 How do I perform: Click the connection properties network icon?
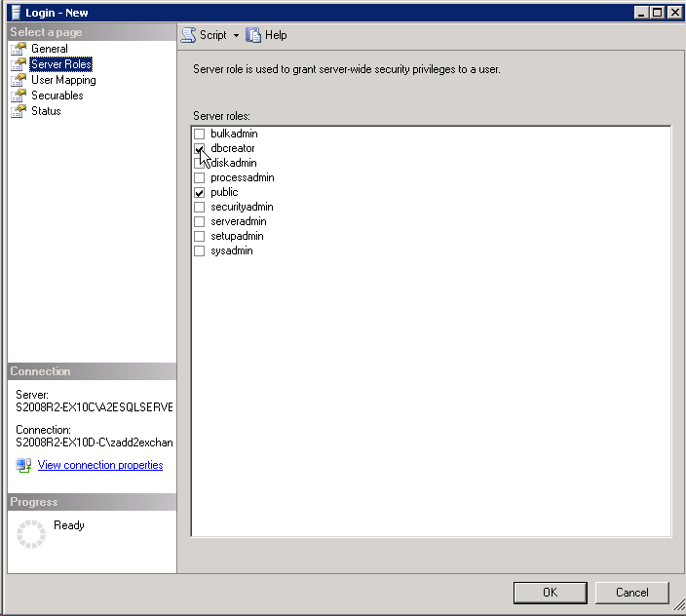[x=23, y=465]
